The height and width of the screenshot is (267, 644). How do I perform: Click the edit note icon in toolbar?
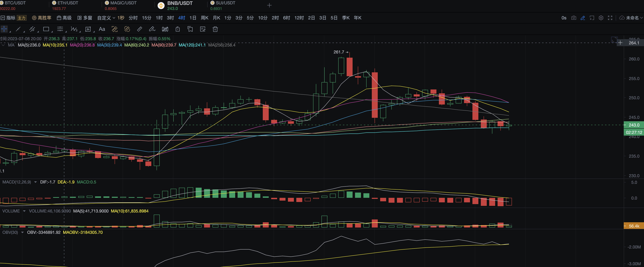tap(203, 29)
